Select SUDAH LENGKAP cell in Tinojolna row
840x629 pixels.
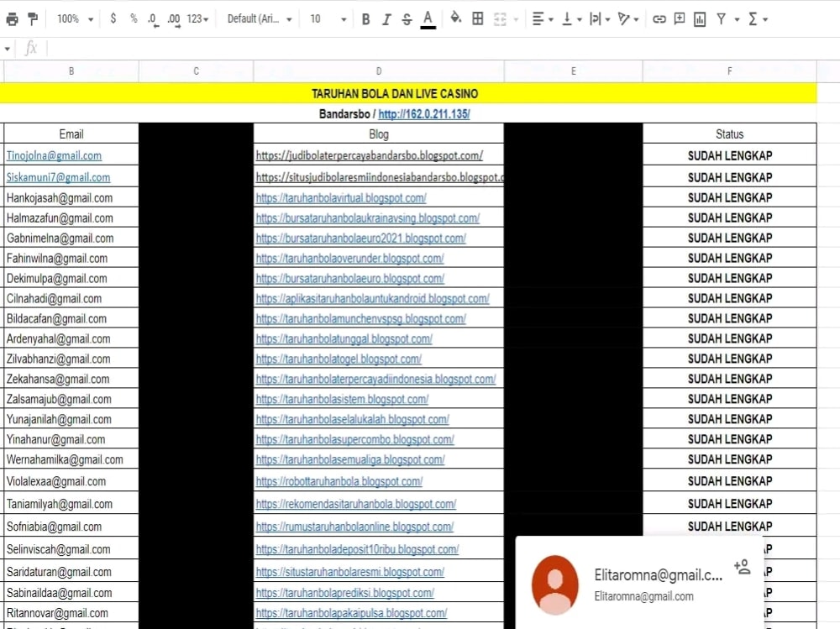click(x=730, y=155)
